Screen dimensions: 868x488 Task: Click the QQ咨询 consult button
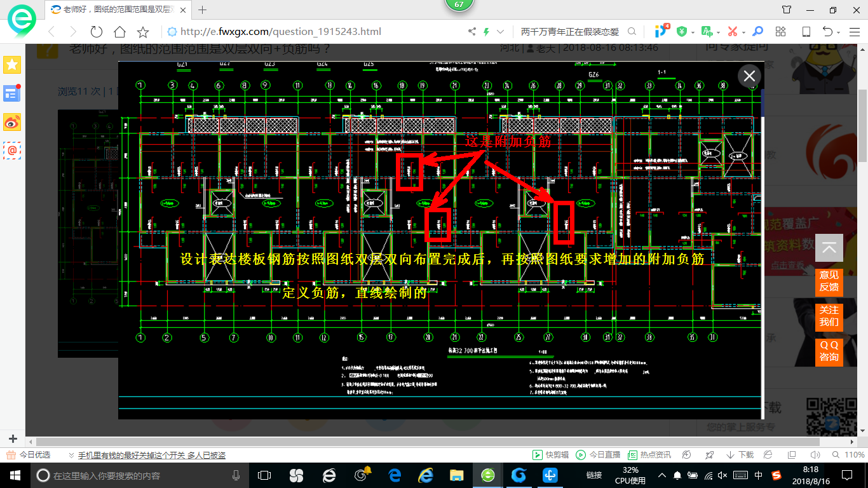coord(829,351)
